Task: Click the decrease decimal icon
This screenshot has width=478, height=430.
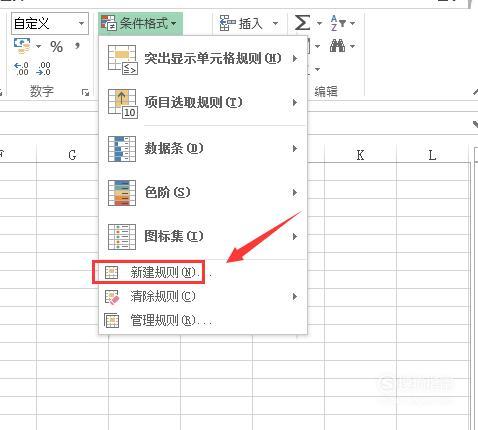Action: tap(44, 69)
